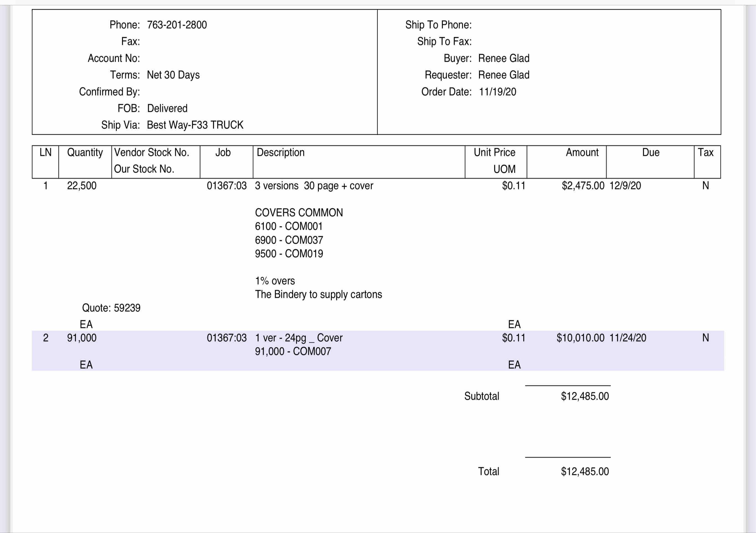This screenshot has height=533, width=756.
Task: Click the phone number 763-201-2800
Action: click(177, 25)
